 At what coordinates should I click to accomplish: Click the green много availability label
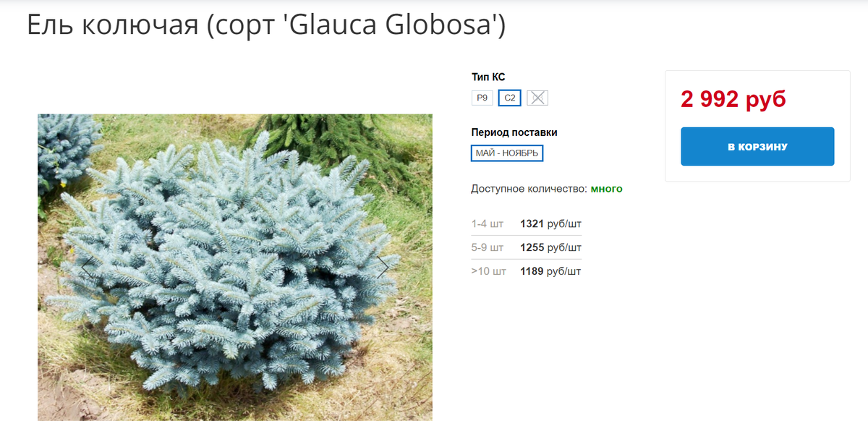click(606, 189)
